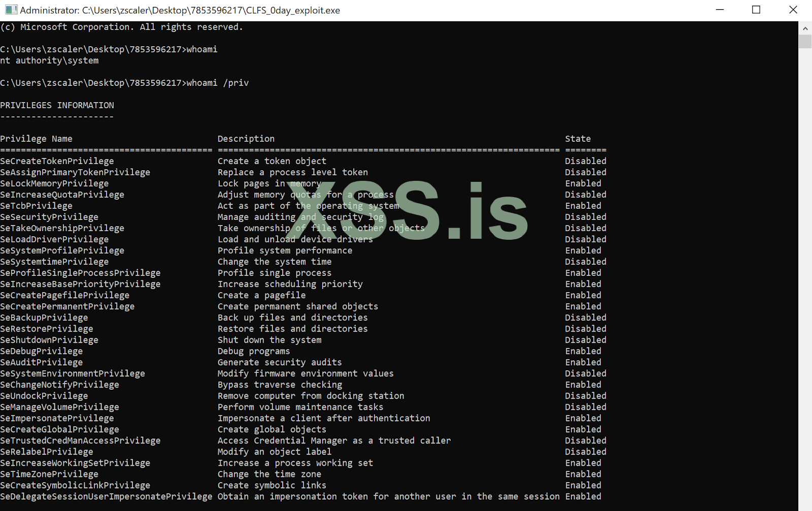Click the SeLockMemoryPrivilege entry
812x511 pixels.
(54, 183)
